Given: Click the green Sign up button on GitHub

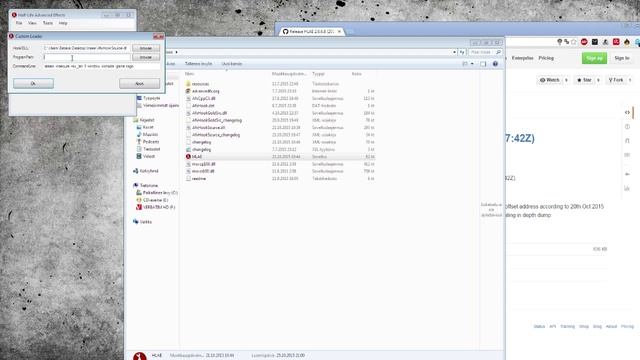Looking at the screenshot, I should (594, 58).
